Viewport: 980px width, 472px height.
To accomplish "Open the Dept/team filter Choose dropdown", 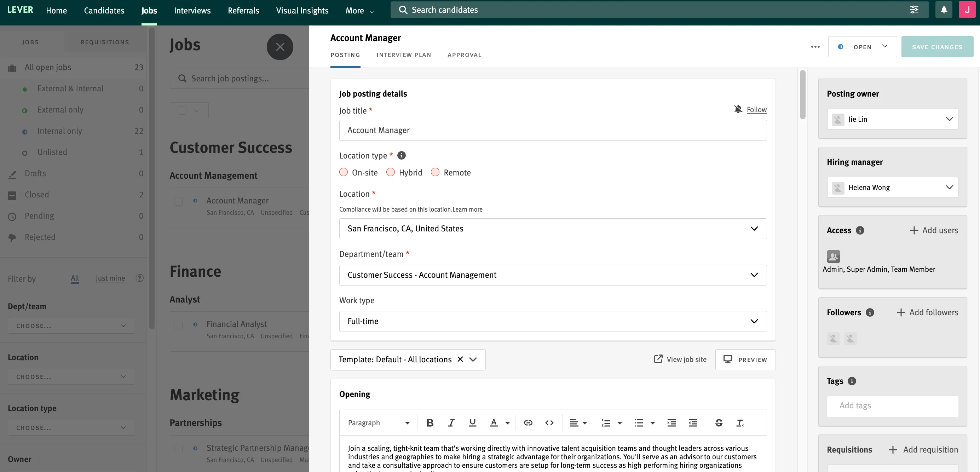I will [71, 326].
